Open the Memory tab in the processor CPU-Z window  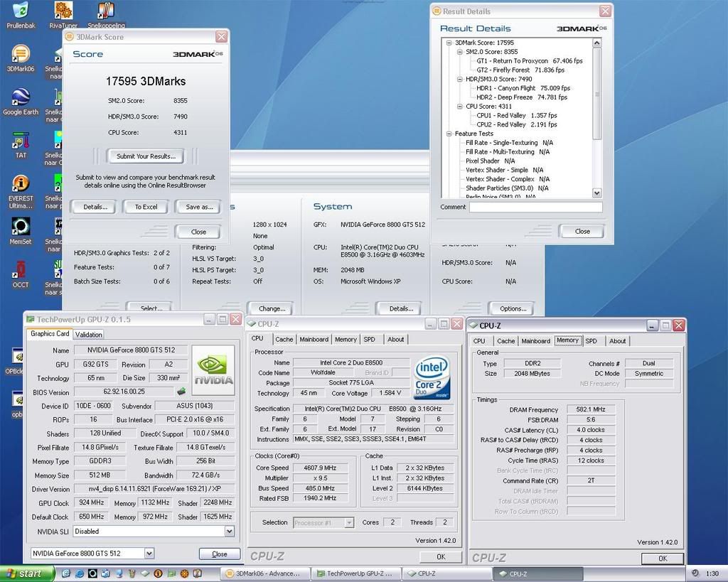pyautogui.click(x=346, y=340)
